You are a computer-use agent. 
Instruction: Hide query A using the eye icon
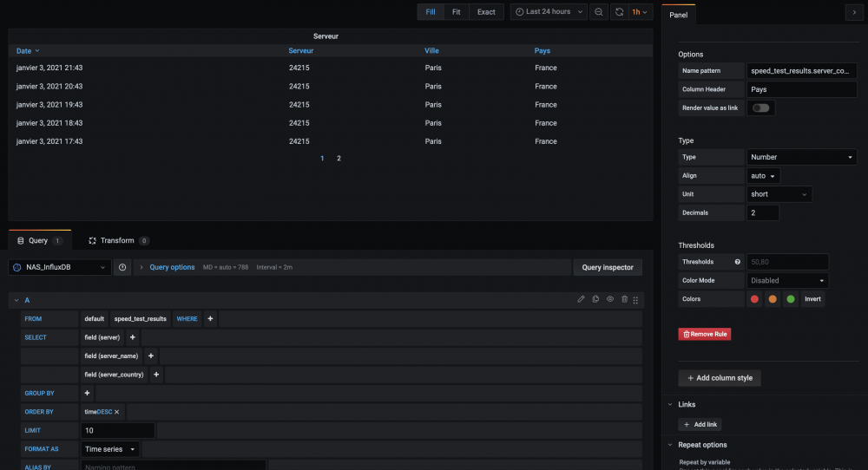pyautogui.click(x=610, y=299)
